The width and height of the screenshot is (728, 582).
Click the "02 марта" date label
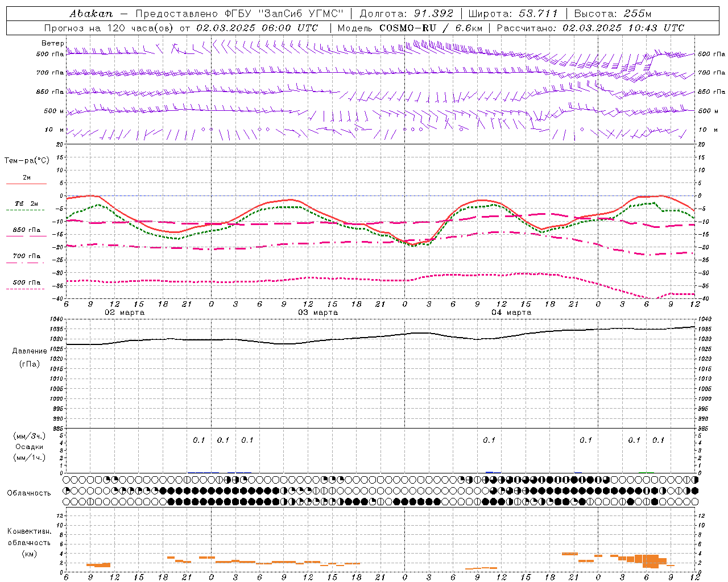coord(125,313)
